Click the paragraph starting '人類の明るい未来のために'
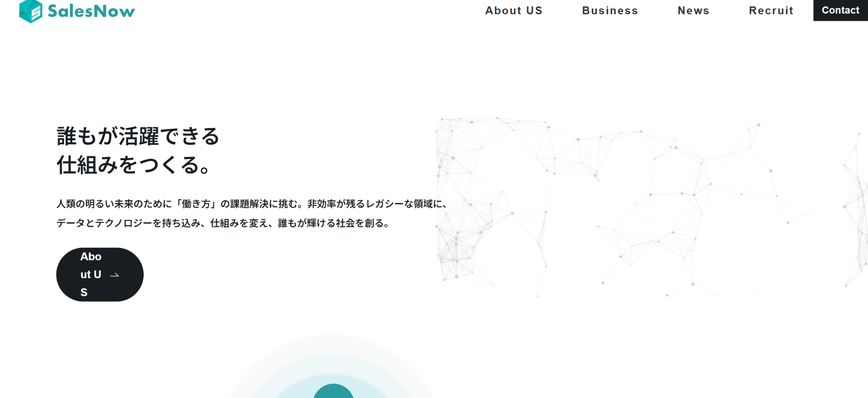Viewport: 868px width, 398px height. (x=252, y=204)
